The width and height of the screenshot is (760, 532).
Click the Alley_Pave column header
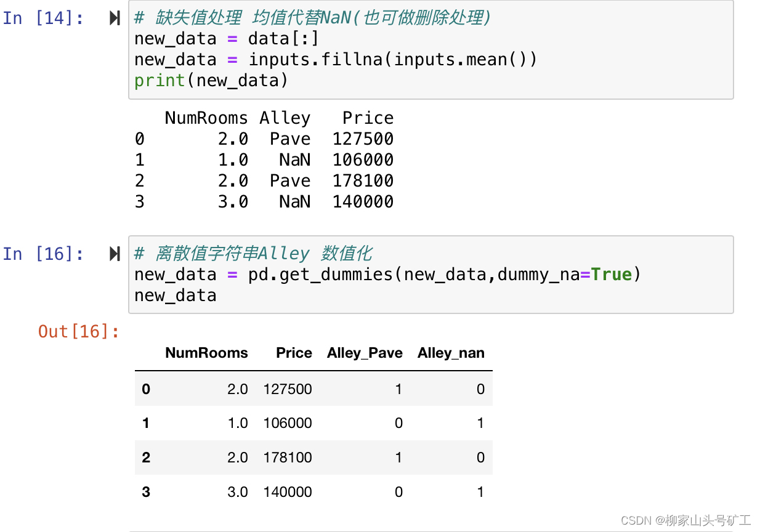coord(365,353)
